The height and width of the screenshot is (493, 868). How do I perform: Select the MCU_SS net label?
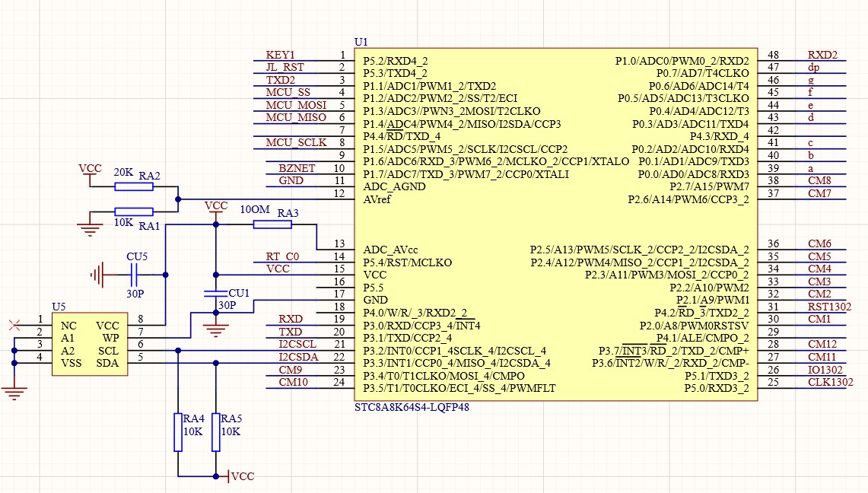288,92
